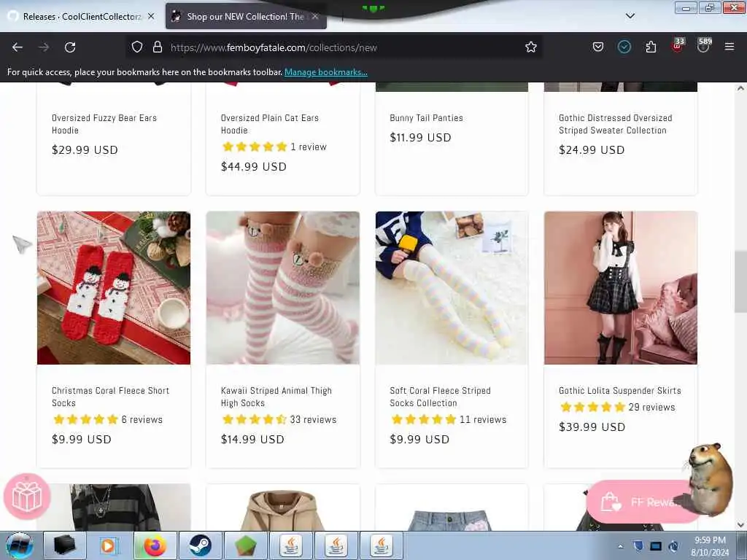747x560 pixels.
Task: Open the taskbar clock 9:59 PM
Action: (x=710, y=546)
